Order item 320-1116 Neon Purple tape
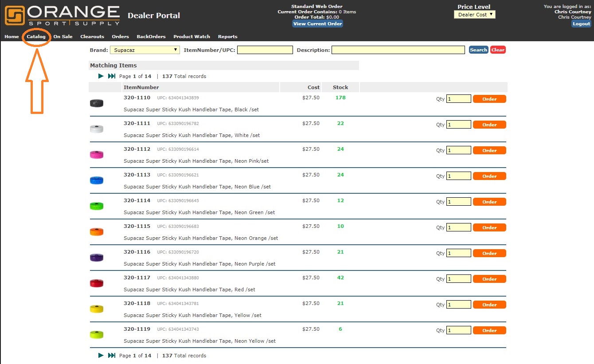Image resolution: width=594 pixels, height=364 pixels. 489,253
